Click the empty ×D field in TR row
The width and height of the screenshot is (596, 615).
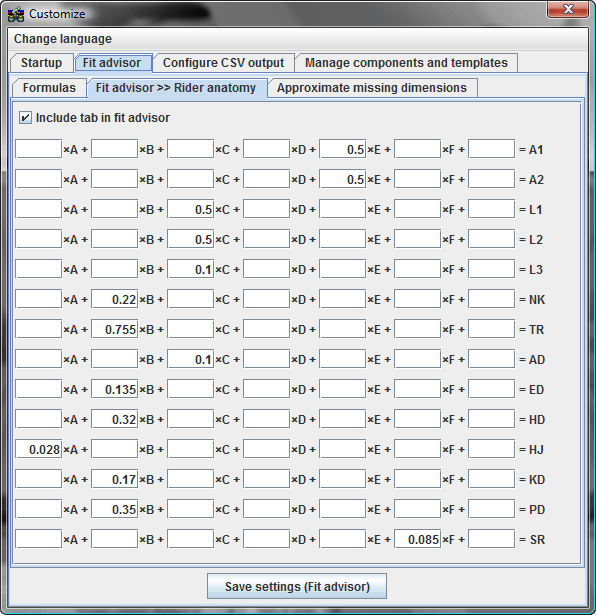(267, 329)
